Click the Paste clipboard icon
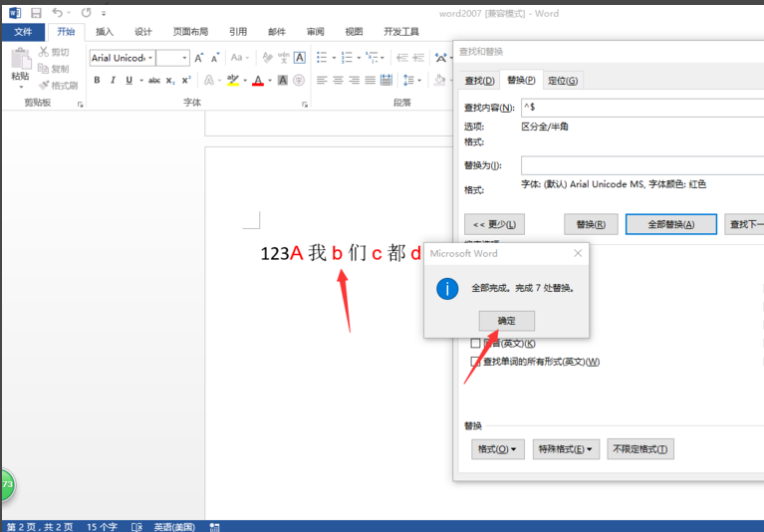 point(21,59)
